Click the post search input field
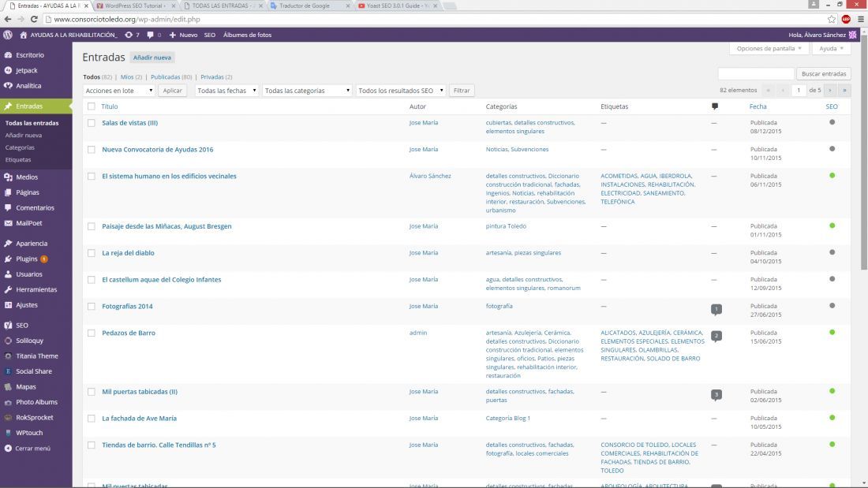 pyautogui.click(x=756, y=73)
